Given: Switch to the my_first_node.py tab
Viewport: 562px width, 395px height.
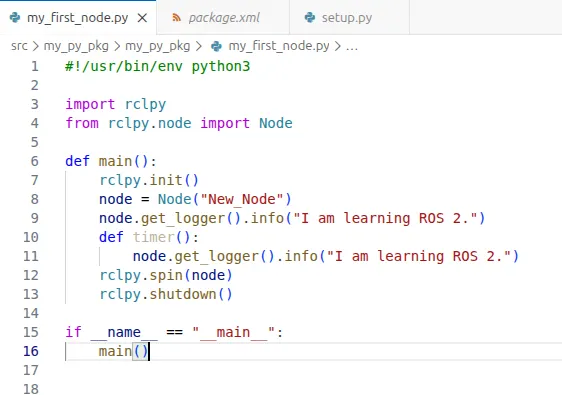Looking at the screenshot, I should coord(78,18).
